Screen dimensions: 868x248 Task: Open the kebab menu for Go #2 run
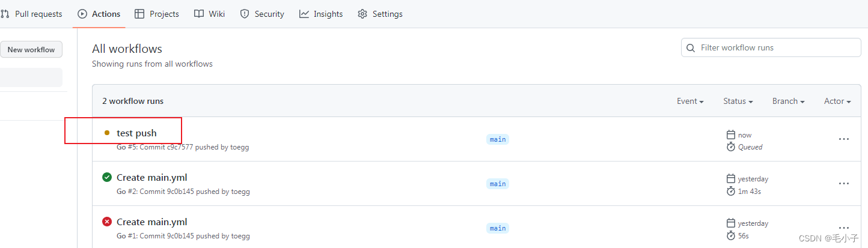pos(843,183)
